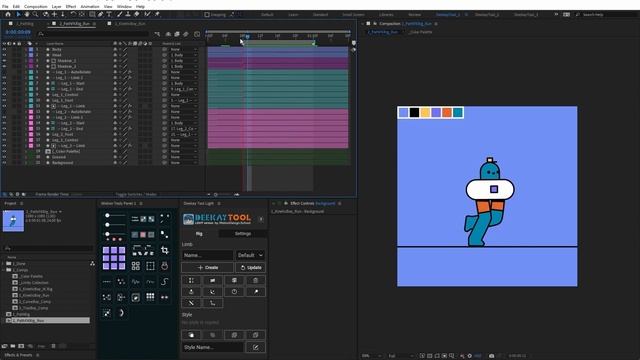This screenshot has width=640, height=360.
Task: Select the Selection arrow tool
Action: coord(18,14)
